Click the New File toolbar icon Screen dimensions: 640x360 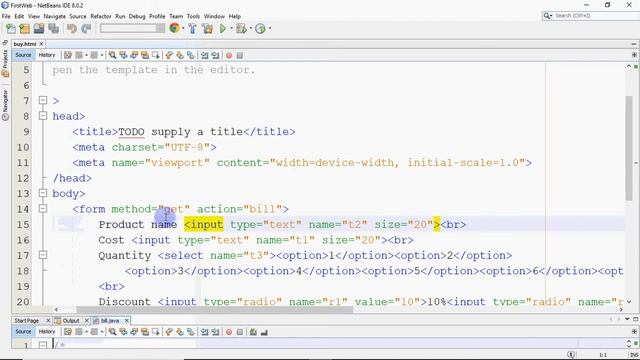pos(11,29)
